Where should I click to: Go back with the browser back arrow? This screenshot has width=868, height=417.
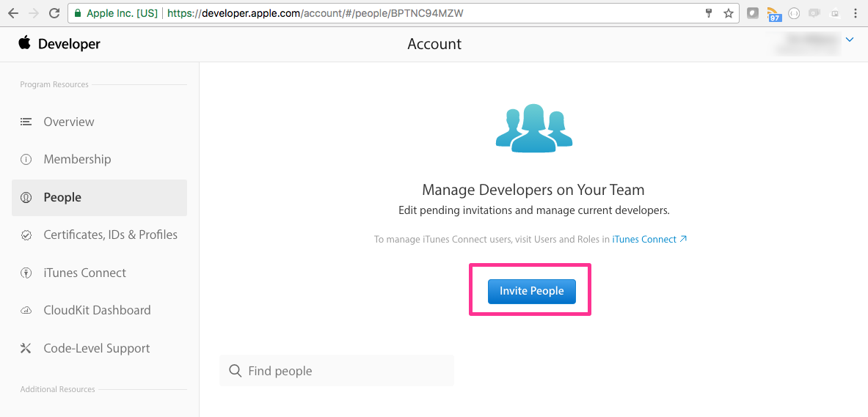[13, 13]
